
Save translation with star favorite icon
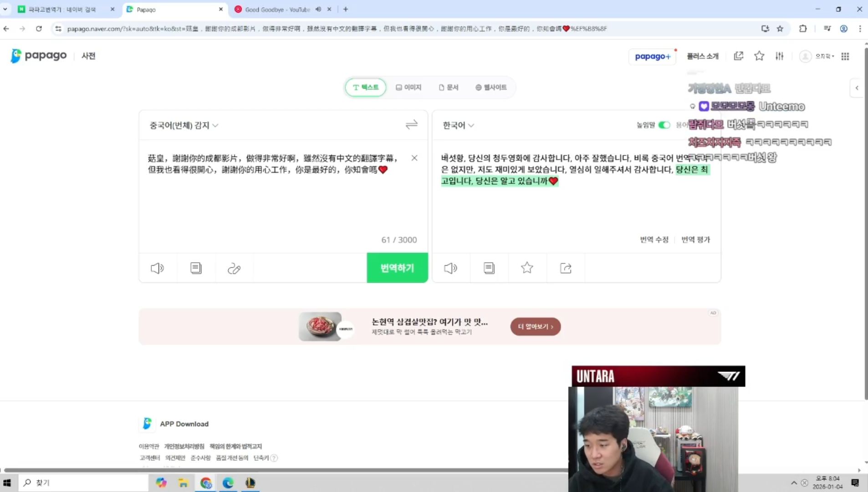(527, 268)
